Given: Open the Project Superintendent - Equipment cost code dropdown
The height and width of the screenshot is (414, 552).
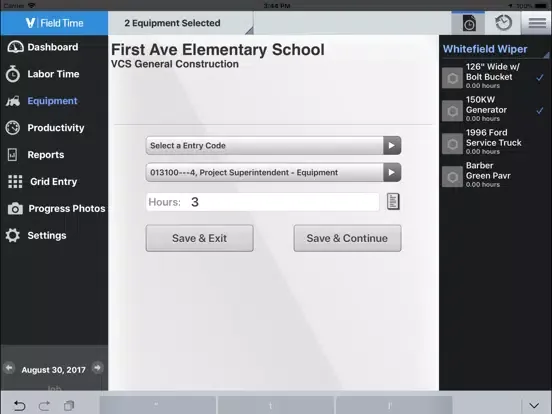Looking at the screenshot, I should coord(273,172).
